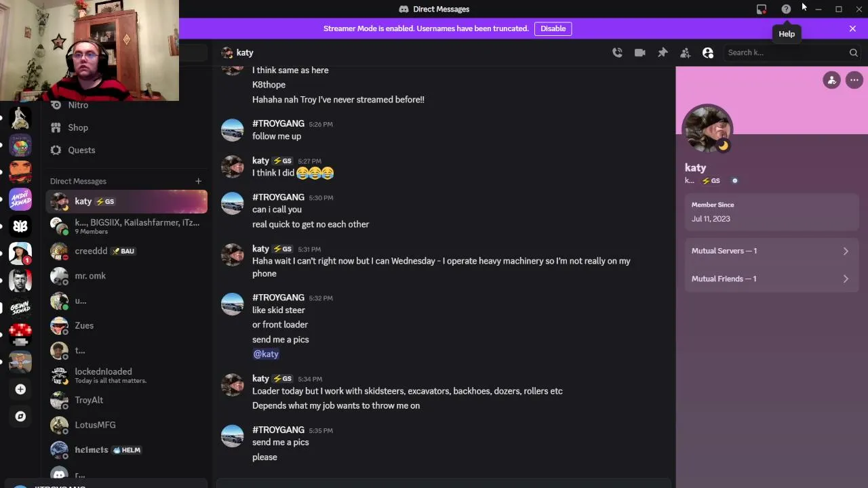This screenshot has height=488, width=868.
Task: Start a video call with katy
Action: [x=639, y=53]
